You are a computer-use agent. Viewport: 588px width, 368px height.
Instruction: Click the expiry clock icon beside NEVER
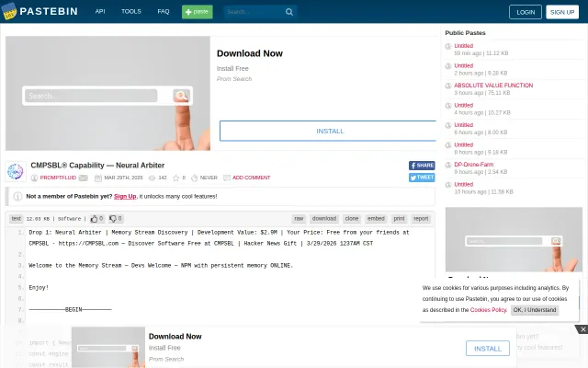pos(194,178)
